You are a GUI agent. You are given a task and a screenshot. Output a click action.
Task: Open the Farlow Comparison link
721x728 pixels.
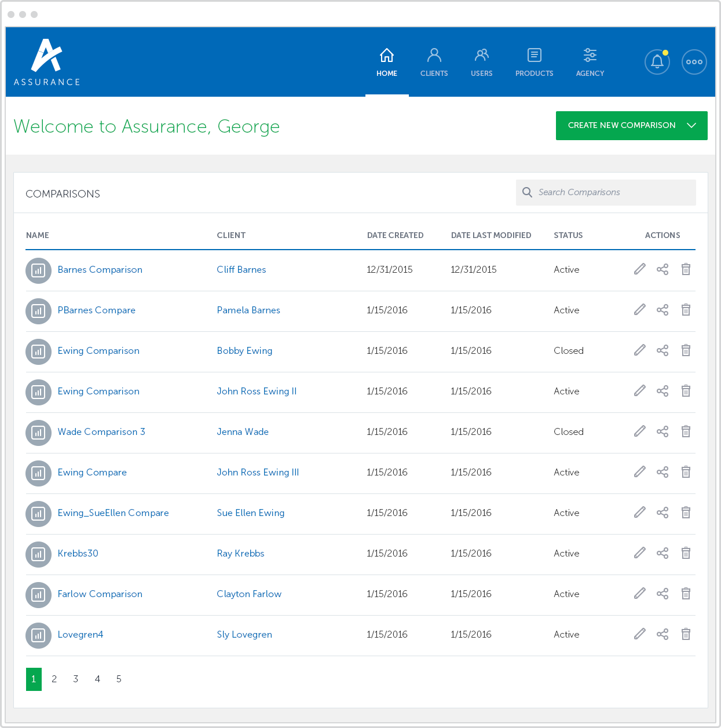click(x=100, y=594)
